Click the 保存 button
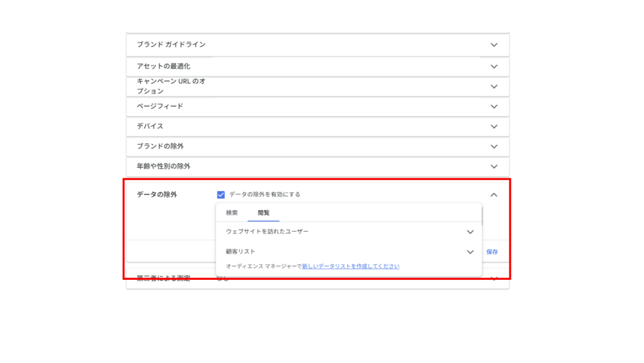Screen dimensions: 644x363 pos(492,251)
